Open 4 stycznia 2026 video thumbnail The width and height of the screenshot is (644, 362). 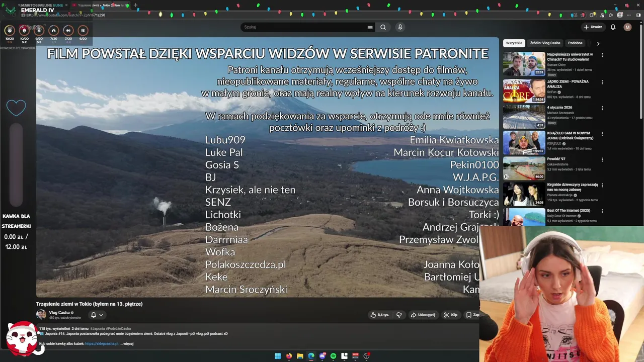(524, 117)
